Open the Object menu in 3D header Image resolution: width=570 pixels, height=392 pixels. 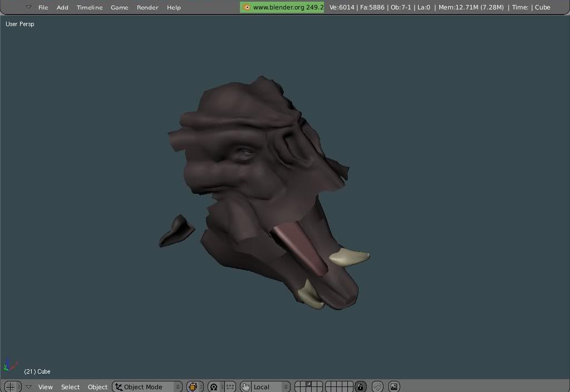click(x=97, y=386)
